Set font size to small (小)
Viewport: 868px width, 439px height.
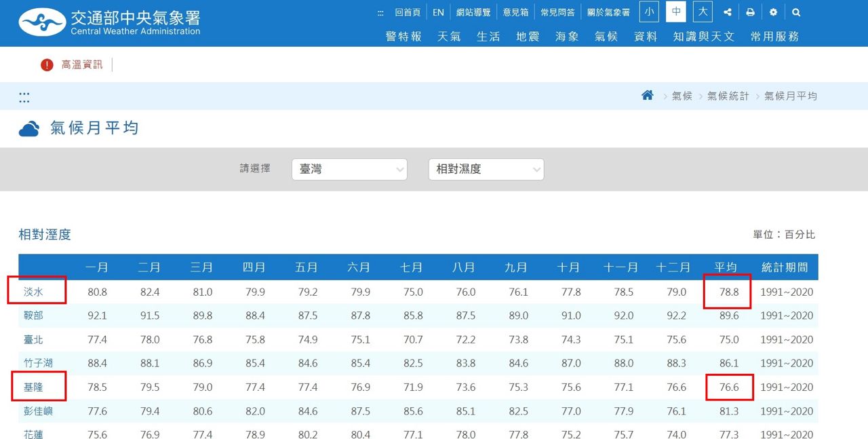click(x=649, y=12)
